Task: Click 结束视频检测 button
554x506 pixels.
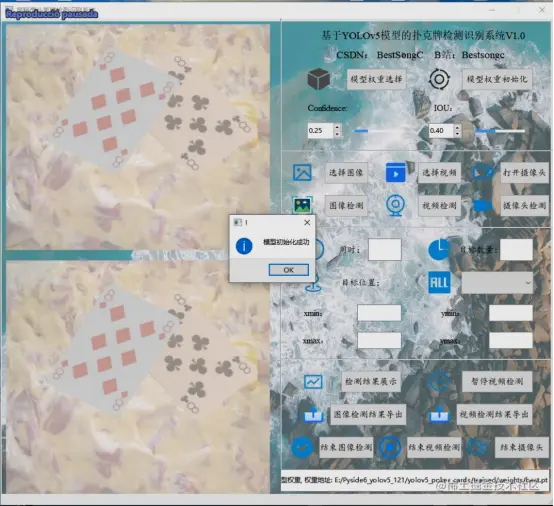Action: point(434,447)
